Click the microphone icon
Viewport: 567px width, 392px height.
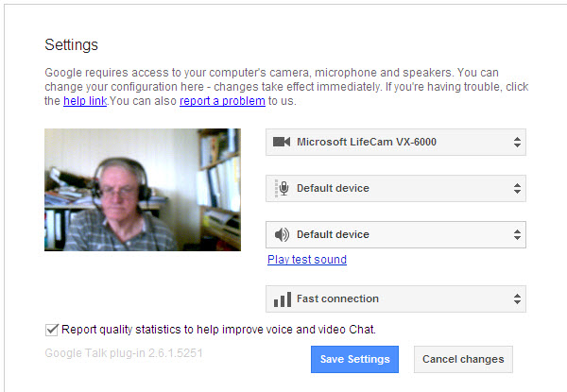pyautogui.click(x=284, y=188)
